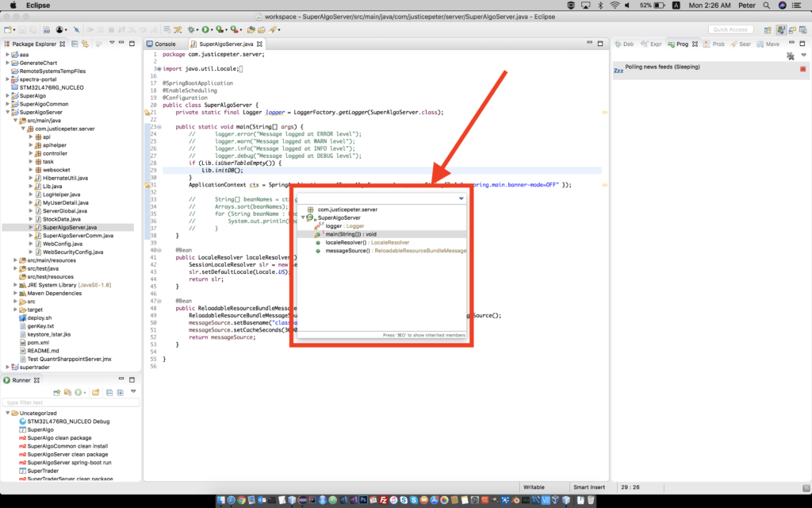Select pom.xml in Package Explorer
Screen dimensions: 812x508
click(x=38, y=343)
